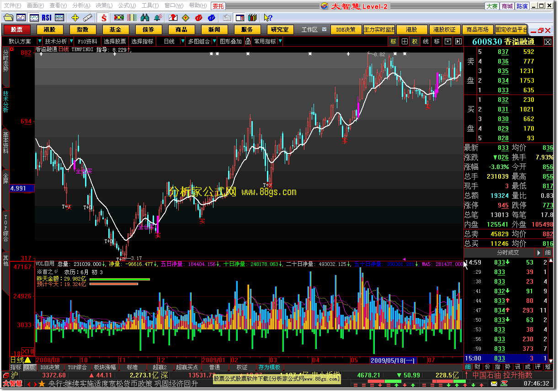The image size is (559, 392).
Task: Click the DDE决策 workspace button
Action: pos(346,29)
